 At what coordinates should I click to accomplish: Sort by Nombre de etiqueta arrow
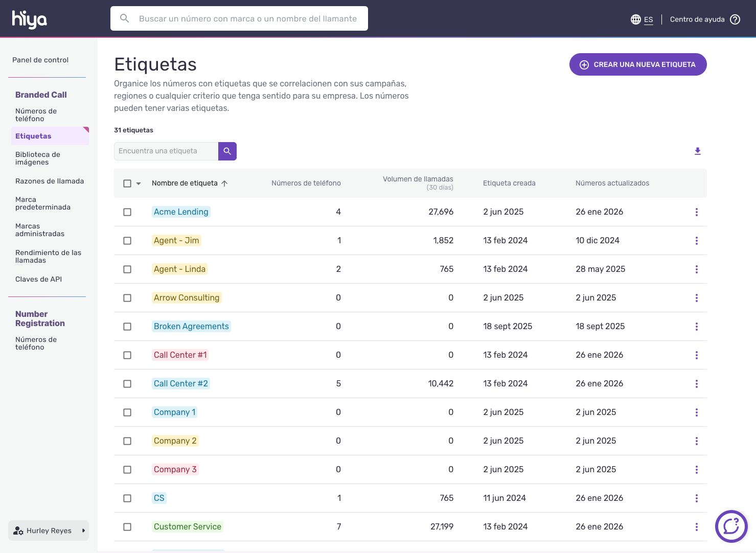coord(224,183)
